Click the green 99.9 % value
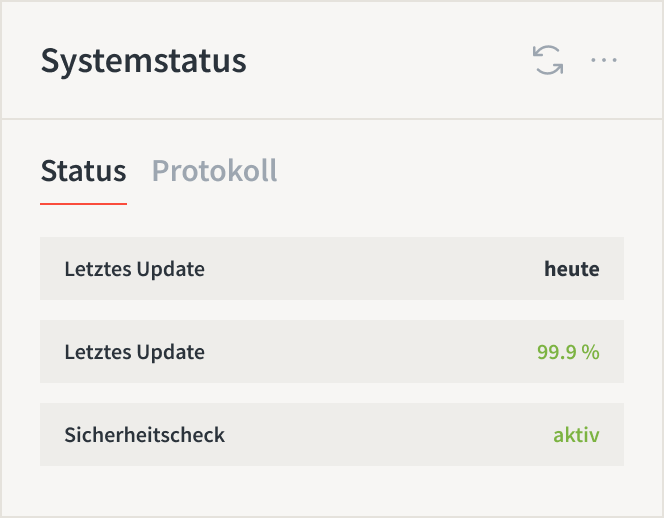 (x=568, y=352)
